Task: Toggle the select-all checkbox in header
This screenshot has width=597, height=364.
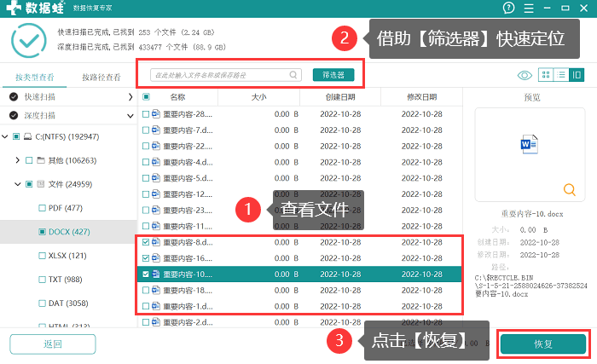Action: tap(146, 96)
